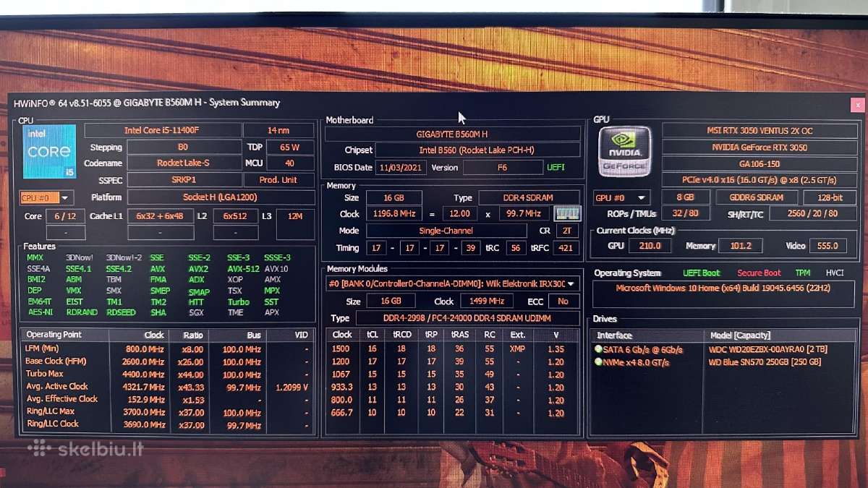Click the MMX feature label
Viewport: 868px width, 488px height.
[35, 257]
